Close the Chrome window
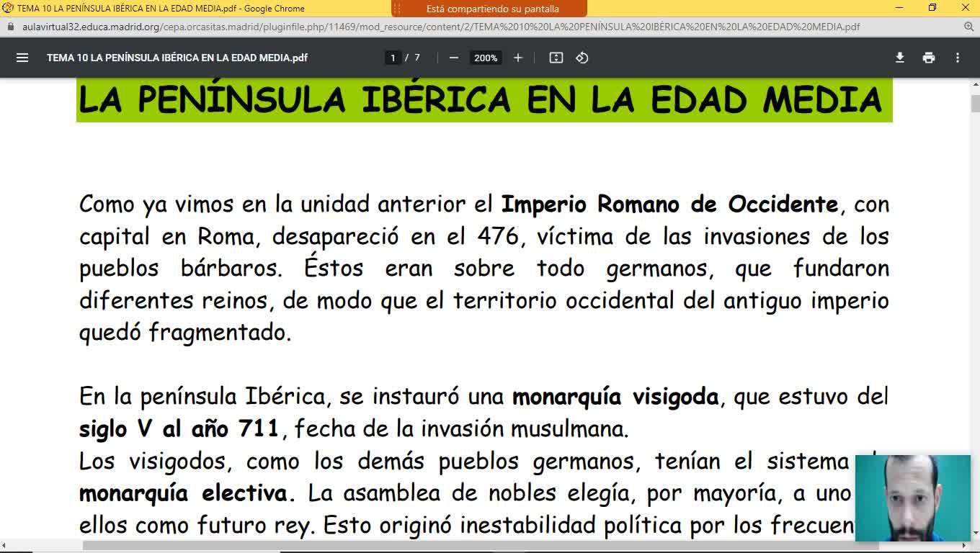Image resolution: width=980 pixels, height=553 pixels. [x=965, y=8]
